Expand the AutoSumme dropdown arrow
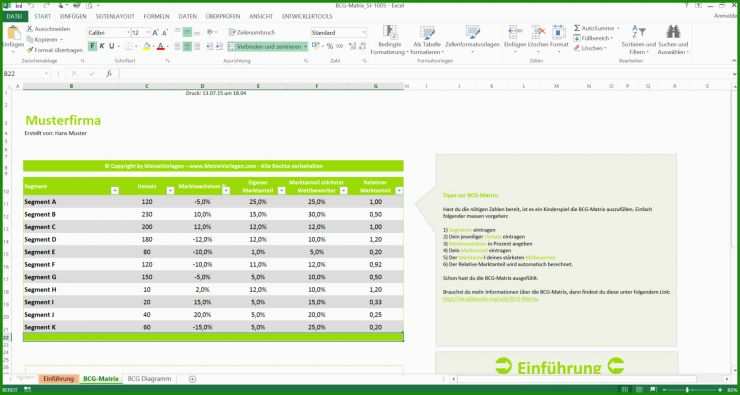740x395 pixels. click(618, 28)
